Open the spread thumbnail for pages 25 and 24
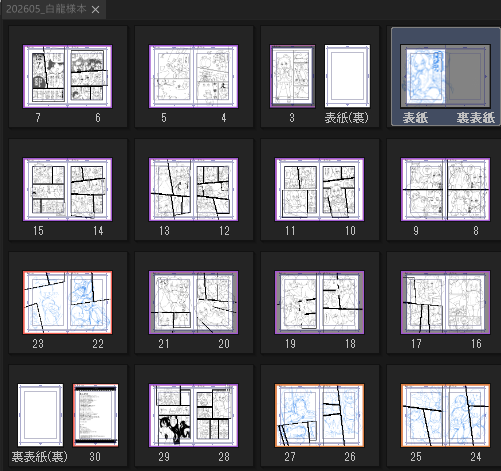The image size is (501, 471). point(445,415)
